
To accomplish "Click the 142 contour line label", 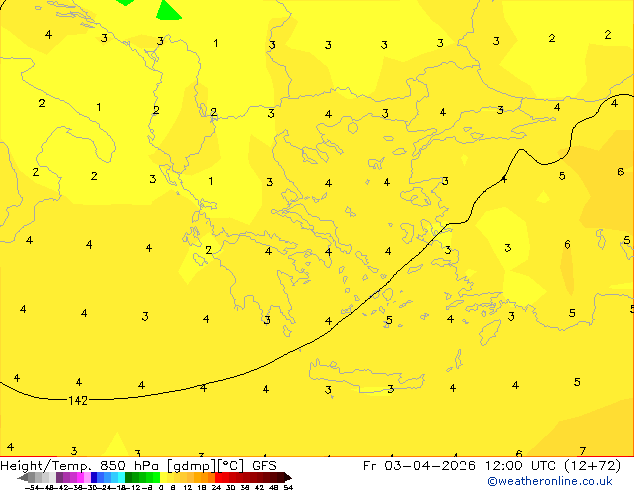I will (78, 401).
